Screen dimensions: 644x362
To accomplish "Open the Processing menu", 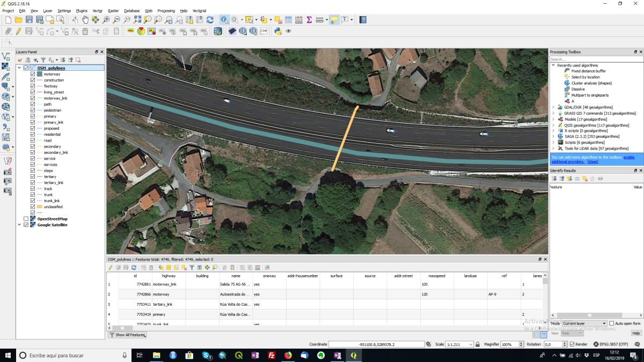I will point(166,11).
